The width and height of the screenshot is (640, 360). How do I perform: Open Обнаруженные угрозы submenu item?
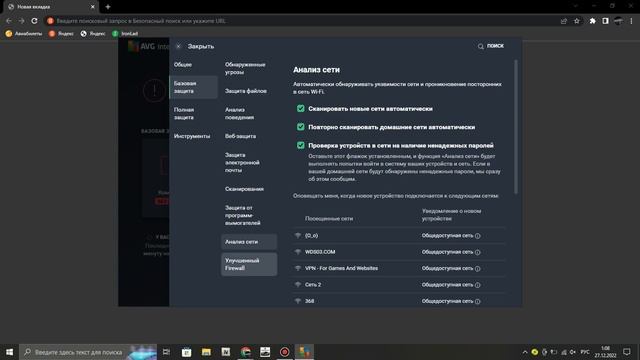tap(245, 68)
